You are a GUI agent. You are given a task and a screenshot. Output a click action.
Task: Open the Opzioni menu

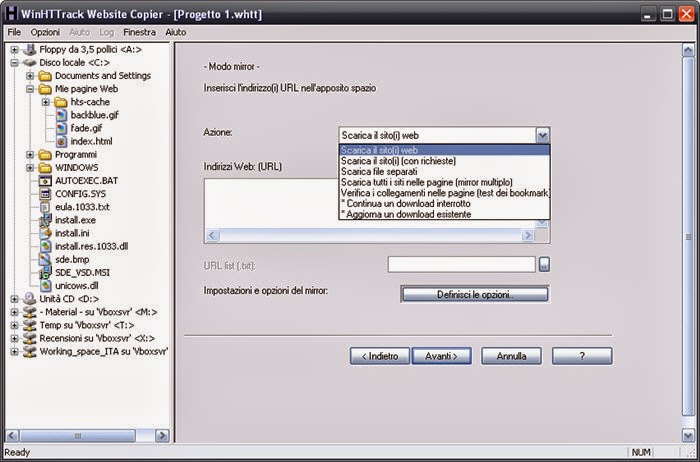tap(45, 32)
